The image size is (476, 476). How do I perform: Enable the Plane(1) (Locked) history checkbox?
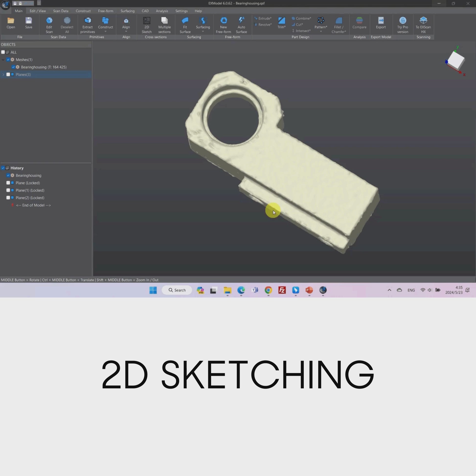coord(8,190)
